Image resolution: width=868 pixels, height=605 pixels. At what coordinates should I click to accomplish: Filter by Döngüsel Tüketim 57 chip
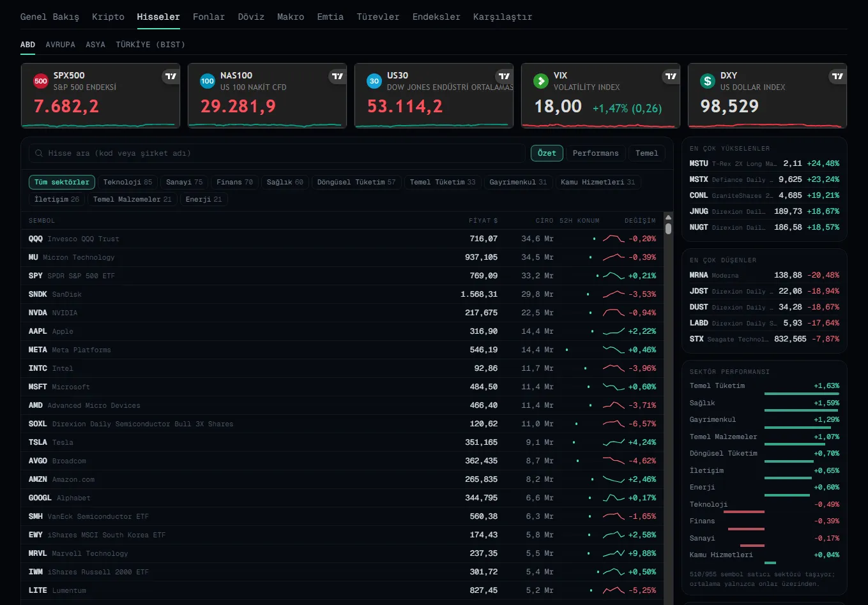(356, 182)
